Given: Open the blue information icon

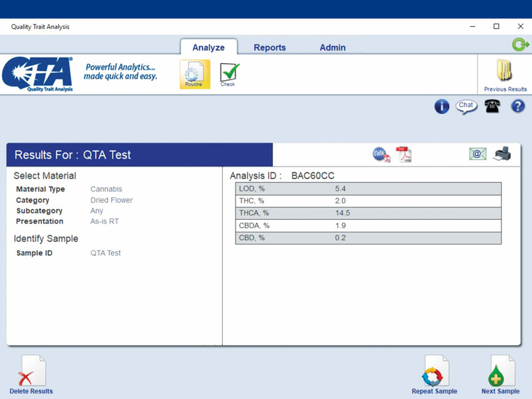Looking at the screenshot, I should (441, 107).
